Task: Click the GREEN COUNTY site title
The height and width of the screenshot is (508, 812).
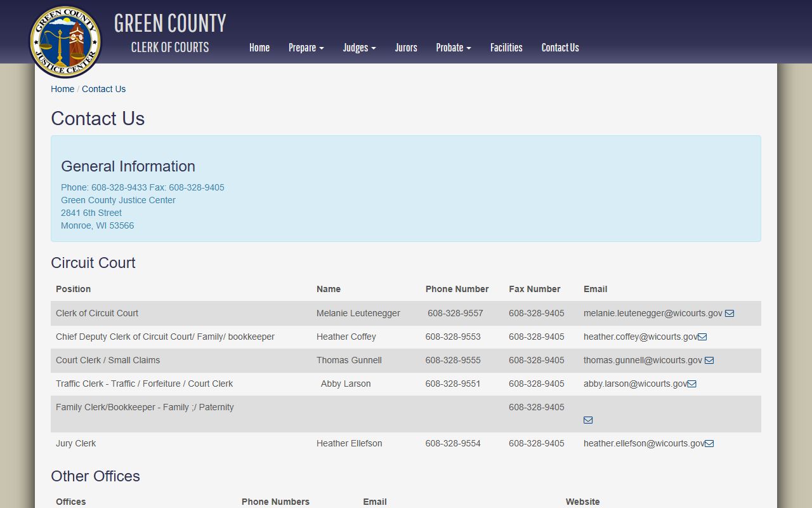Action: coord(170,23)
